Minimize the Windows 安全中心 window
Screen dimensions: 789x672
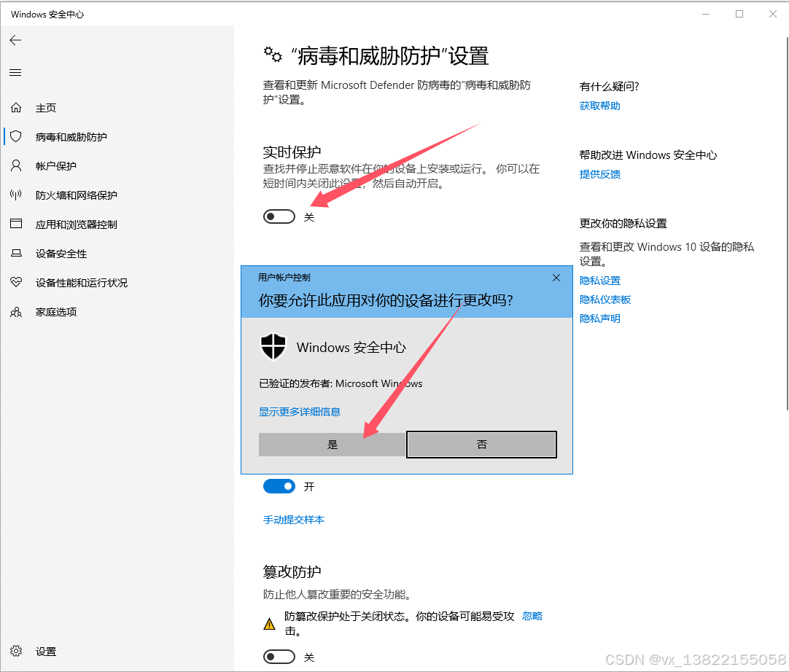click(x=706, y=14)
